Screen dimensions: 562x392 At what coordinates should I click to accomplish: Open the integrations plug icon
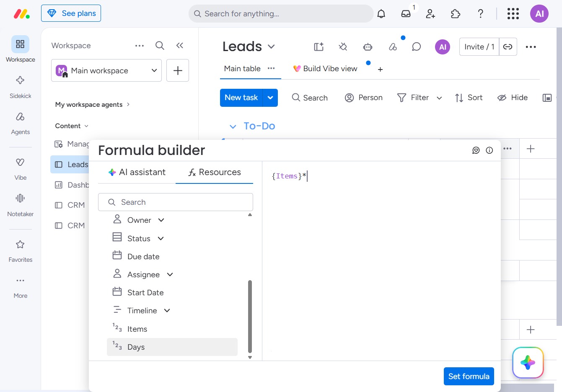point(343,47)
